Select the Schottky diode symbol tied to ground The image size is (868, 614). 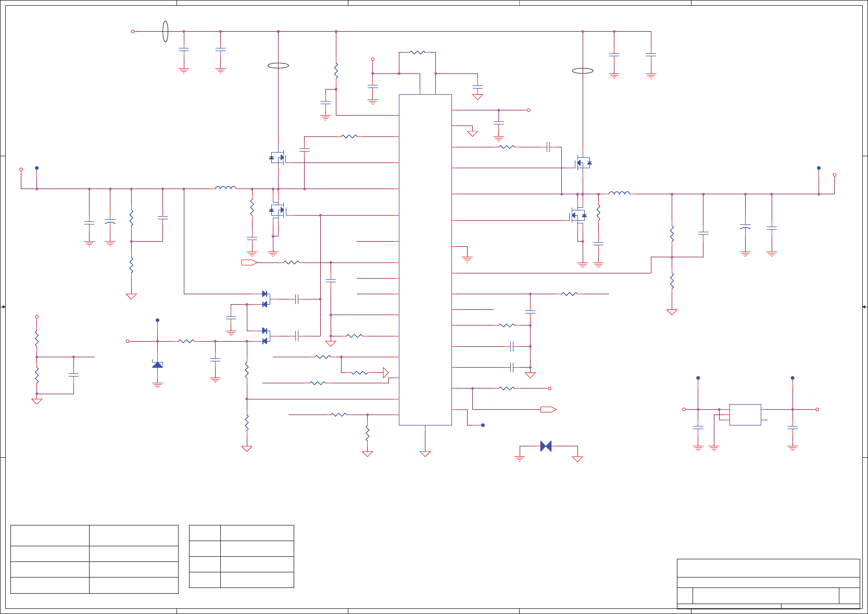click(x=157, y=364)
